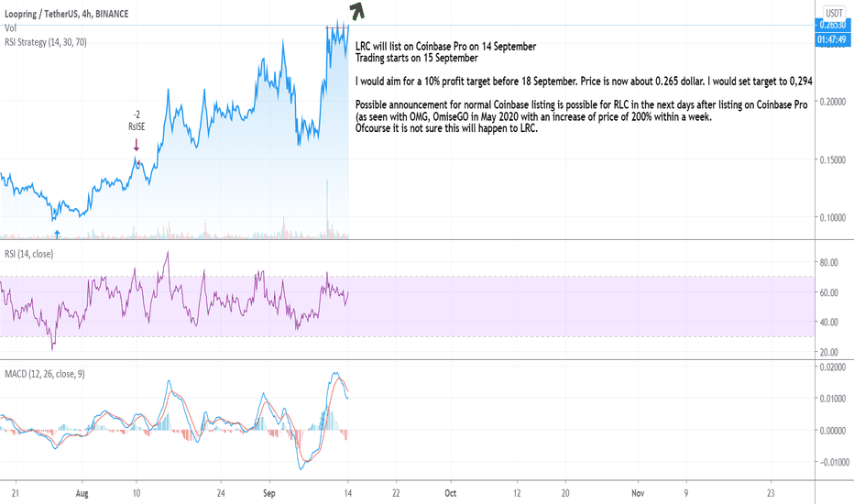
Task: Click the RSI line peak above 80 in mid-August
Action: point(168,253)
